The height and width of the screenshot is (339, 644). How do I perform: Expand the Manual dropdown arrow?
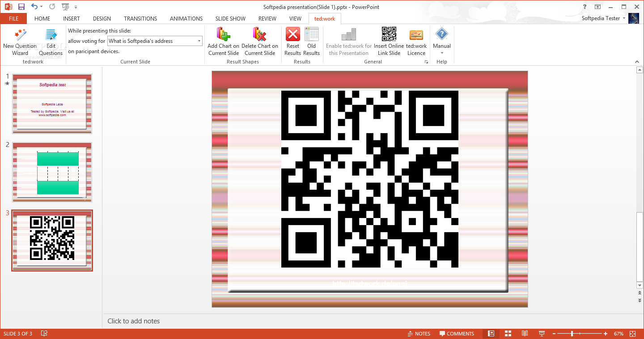[442, 54]
